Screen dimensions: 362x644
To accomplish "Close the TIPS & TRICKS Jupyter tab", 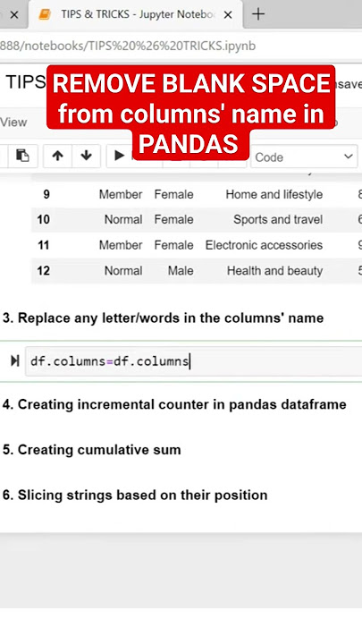I will coord(228,15).
